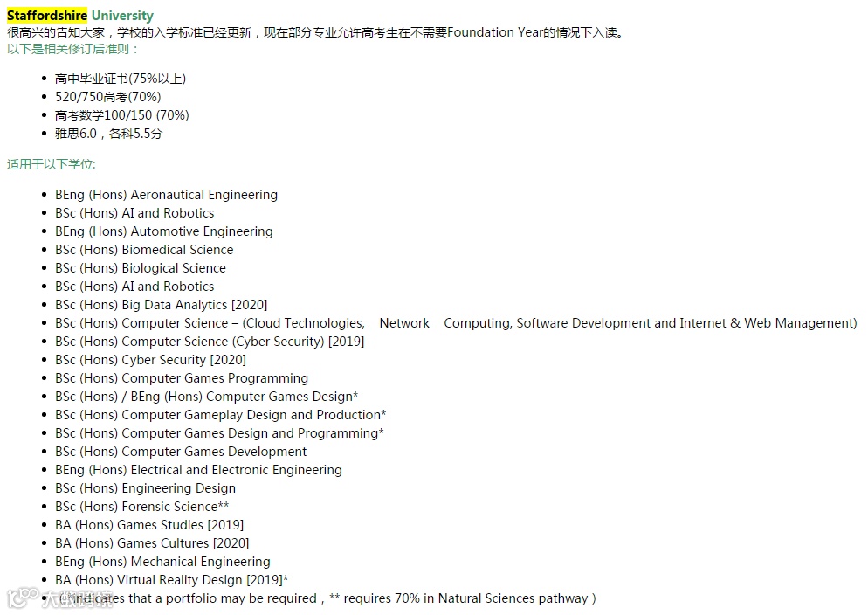The width and height of the screenshot is (868, 615).
Task: Click BSc / BEng Computer Games Design*
Action: 206,396
